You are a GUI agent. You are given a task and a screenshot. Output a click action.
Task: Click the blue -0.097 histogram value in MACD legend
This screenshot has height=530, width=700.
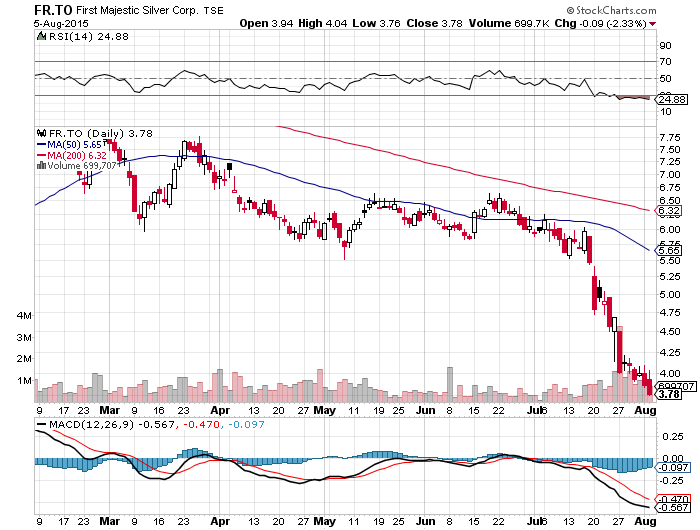pyautogui.click(x=246, y=425)
